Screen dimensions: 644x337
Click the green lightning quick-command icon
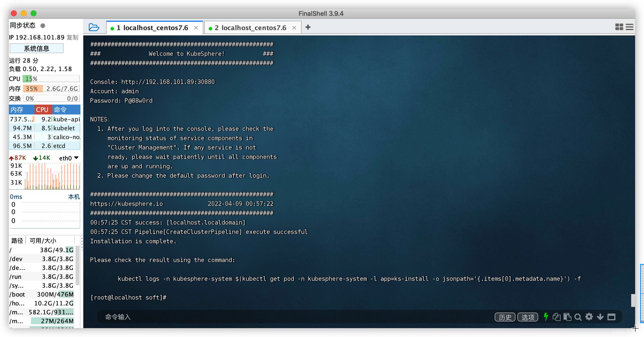(546, 317)
